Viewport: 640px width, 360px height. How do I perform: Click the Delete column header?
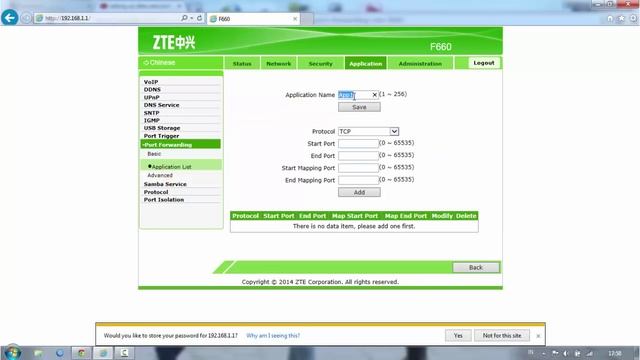(466, 216)
